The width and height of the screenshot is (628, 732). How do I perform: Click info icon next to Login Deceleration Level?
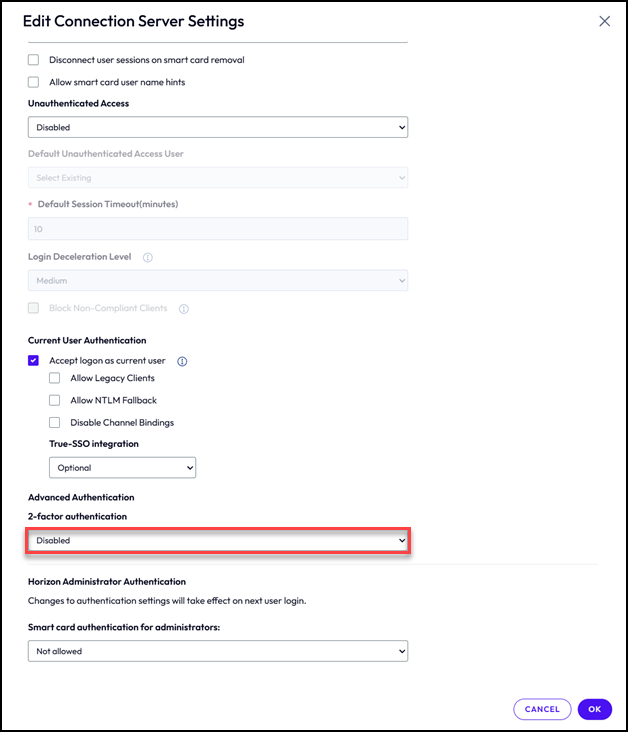point(148,257)
